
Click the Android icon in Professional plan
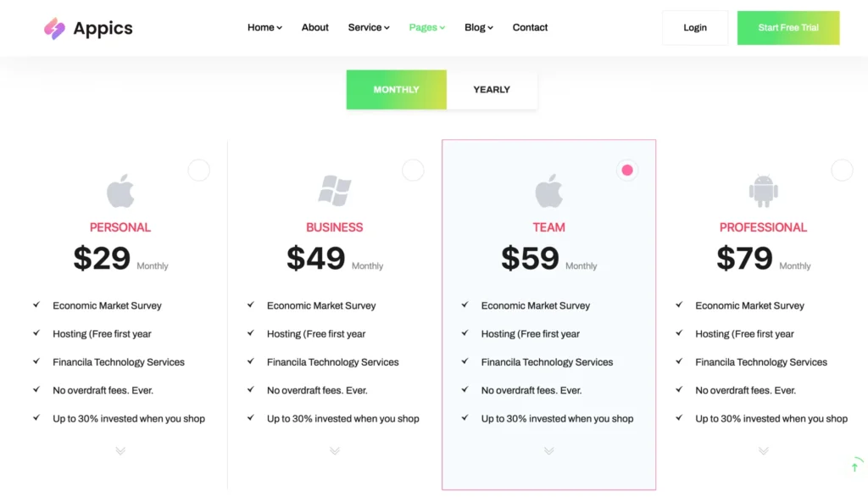point(763,191)
